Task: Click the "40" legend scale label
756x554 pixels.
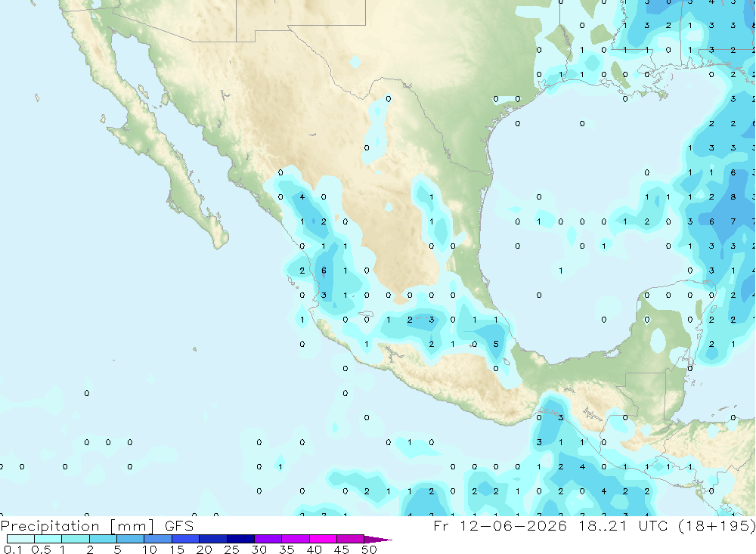Action: click(x=314, y=549)
